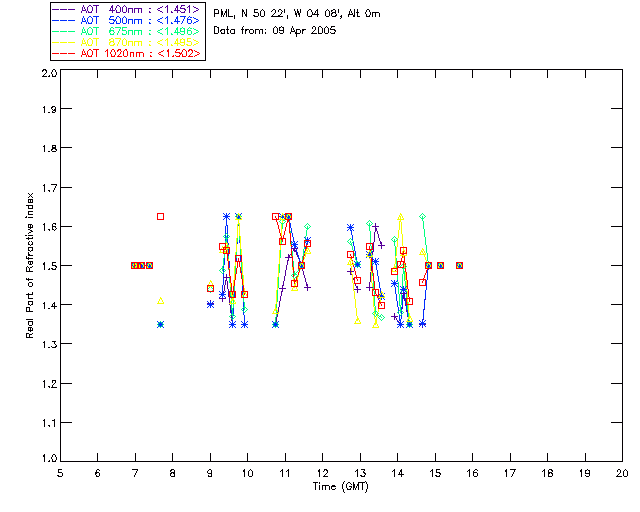Click the isolated red square marker at 1.62
Screen dimensions: 640x512
160,216
